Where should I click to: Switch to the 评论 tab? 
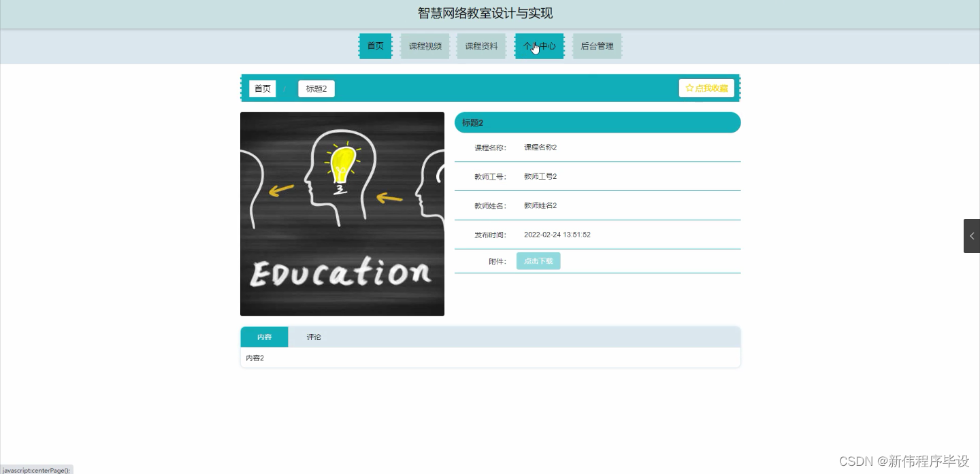314,337
